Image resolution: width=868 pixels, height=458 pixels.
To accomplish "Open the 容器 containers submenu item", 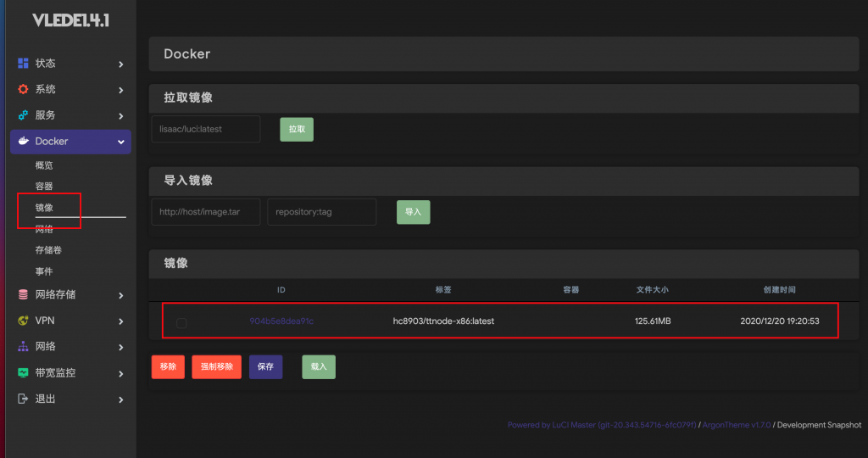I will click(x=44, y=187).
